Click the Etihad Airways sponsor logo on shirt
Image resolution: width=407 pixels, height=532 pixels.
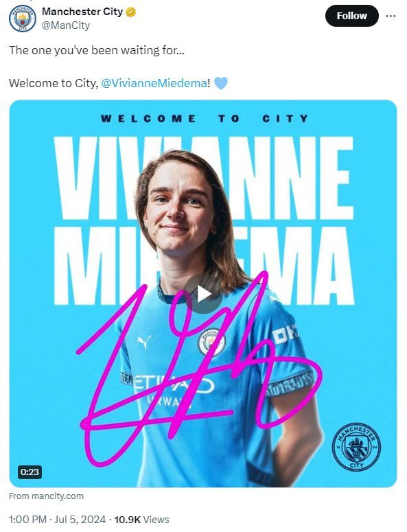pyautogui.click(x=174, y=390)
